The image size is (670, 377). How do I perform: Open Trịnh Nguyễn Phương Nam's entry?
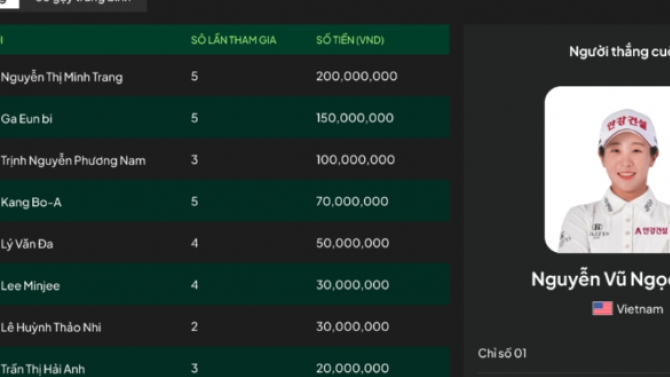tap(225, 159)
